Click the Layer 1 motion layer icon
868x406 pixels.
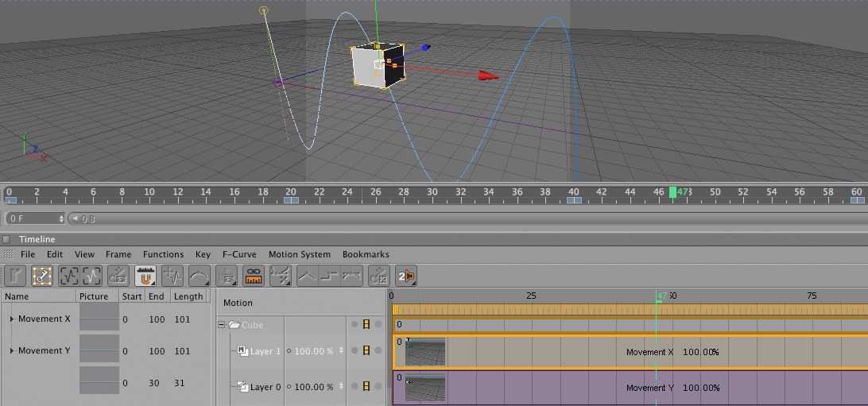(x=242, y=350)
